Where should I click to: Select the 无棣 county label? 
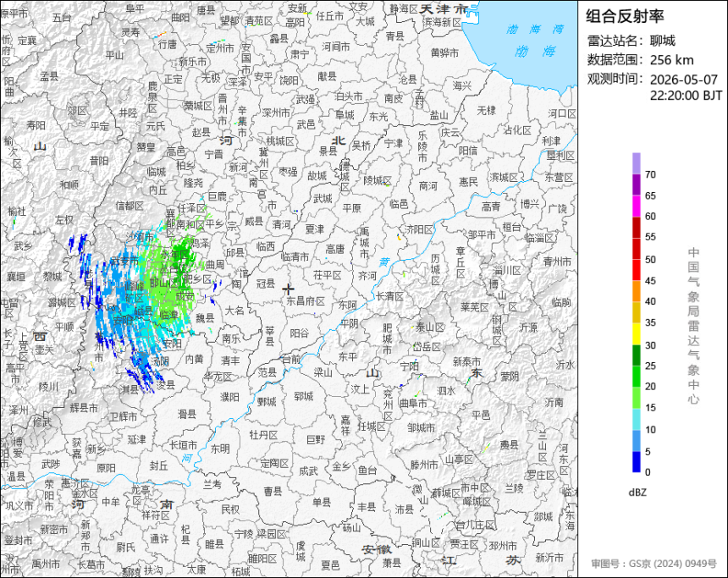click(x=486, y=111)
